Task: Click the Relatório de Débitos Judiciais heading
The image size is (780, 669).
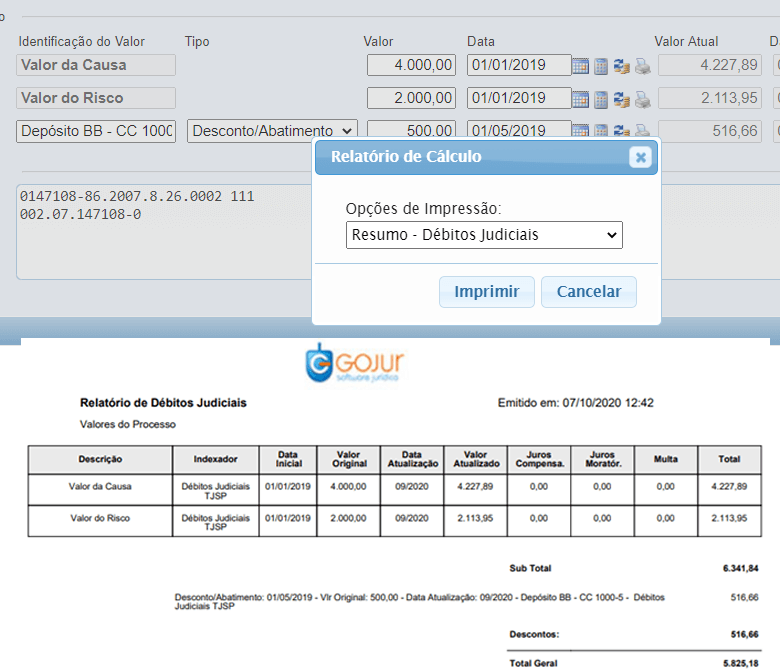Action: 163,403
